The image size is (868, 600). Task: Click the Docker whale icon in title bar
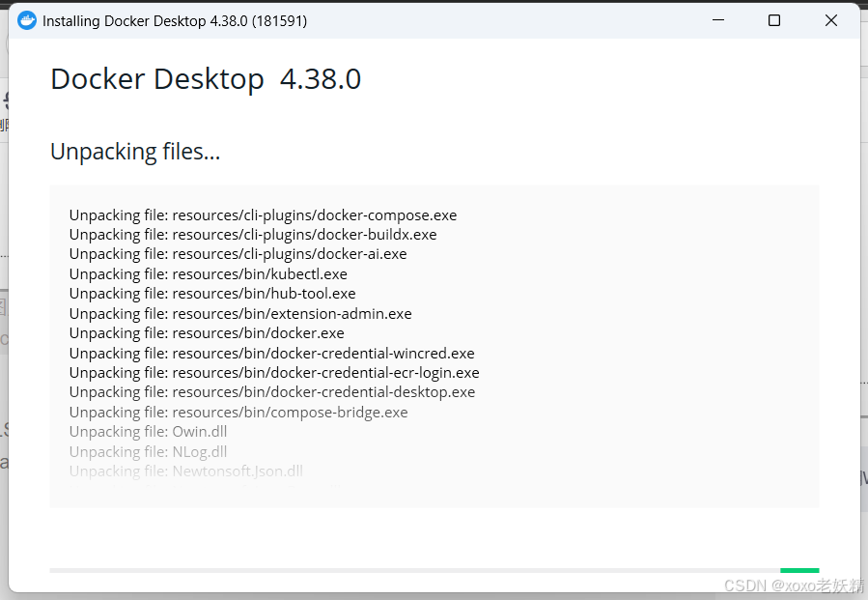[x=27, y=20]
